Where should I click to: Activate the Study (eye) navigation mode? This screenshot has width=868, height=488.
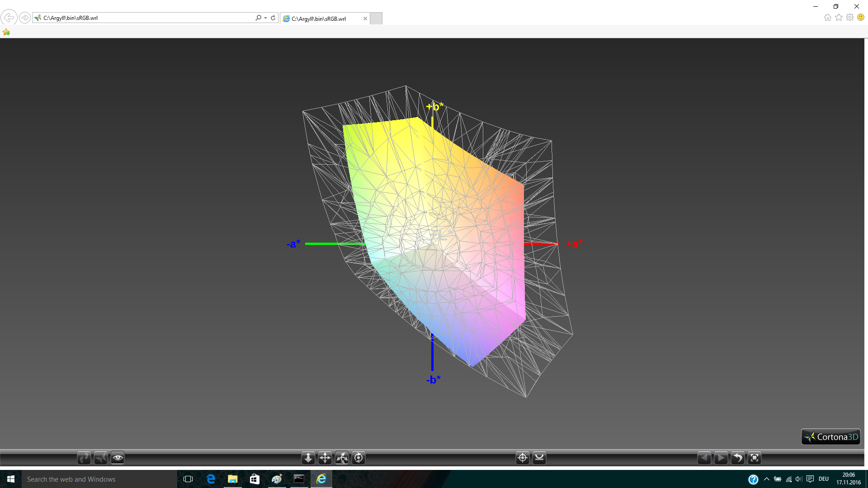tap(118, 458)
